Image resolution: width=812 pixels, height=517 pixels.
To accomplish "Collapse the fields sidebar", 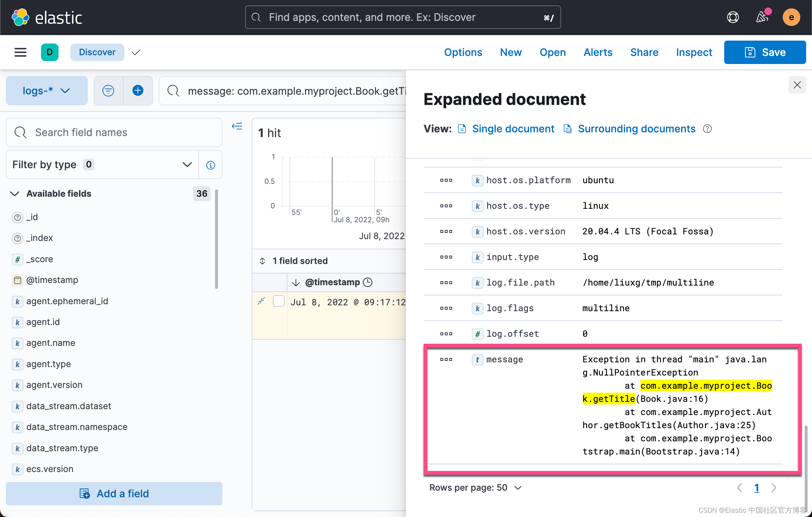I will click(237, 126).
